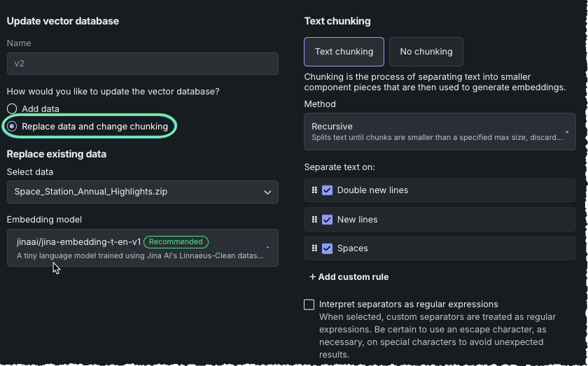
Task: Click drag handle beside Spaces rule
Action: (314, 248)
